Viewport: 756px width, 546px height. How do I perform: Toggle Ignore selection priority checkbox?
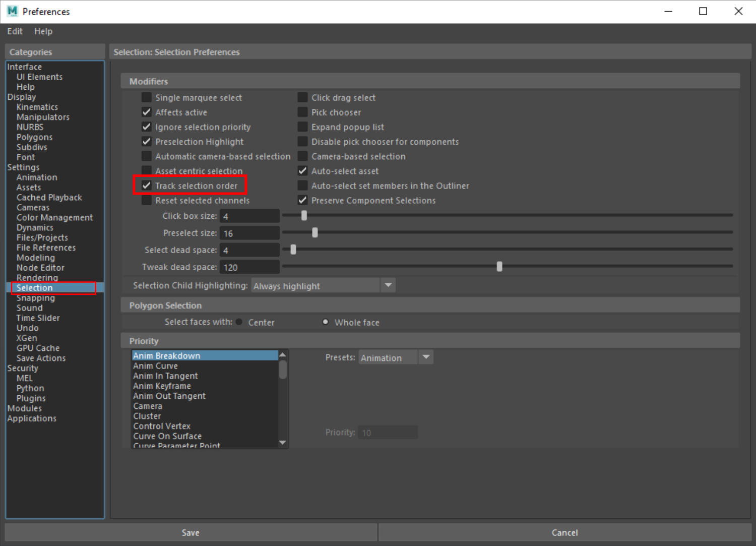tap(147, 127)
